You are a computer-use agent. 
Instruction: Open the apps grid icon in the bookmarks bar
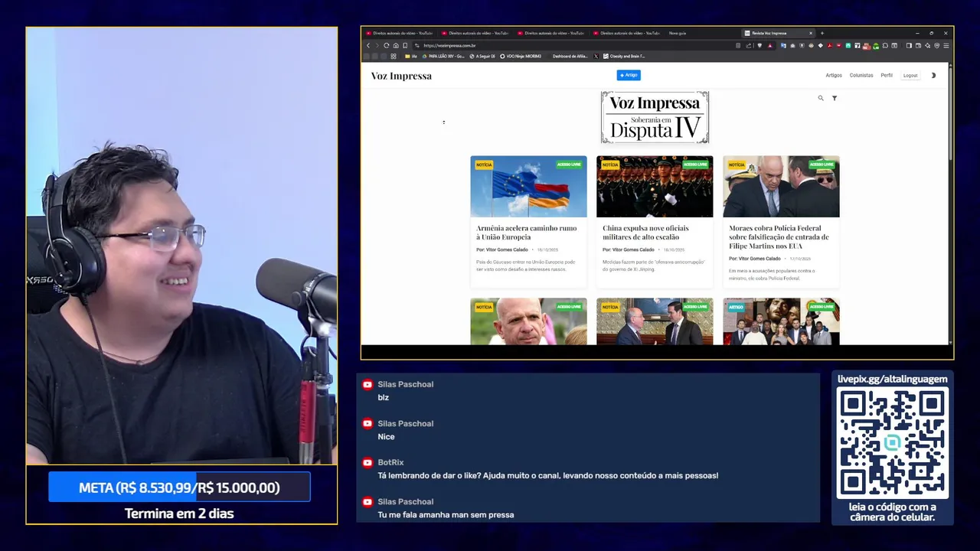point(394,57)
